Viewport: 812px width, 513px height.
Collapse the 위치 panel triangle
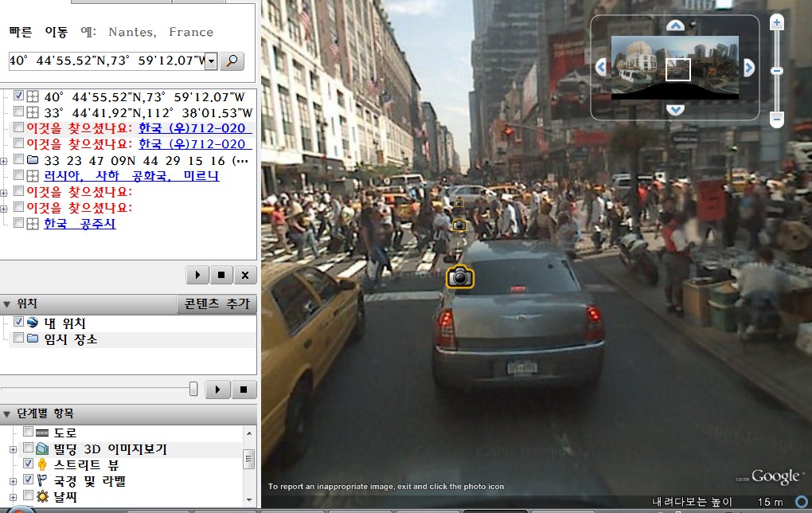point(6,304)
